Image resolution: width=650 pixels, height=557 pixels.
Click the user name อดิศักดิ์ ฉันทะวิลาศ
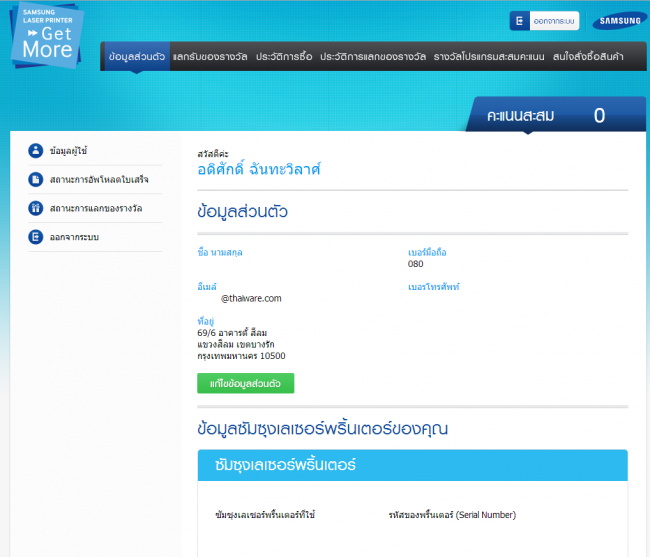(x=259, y=169)
